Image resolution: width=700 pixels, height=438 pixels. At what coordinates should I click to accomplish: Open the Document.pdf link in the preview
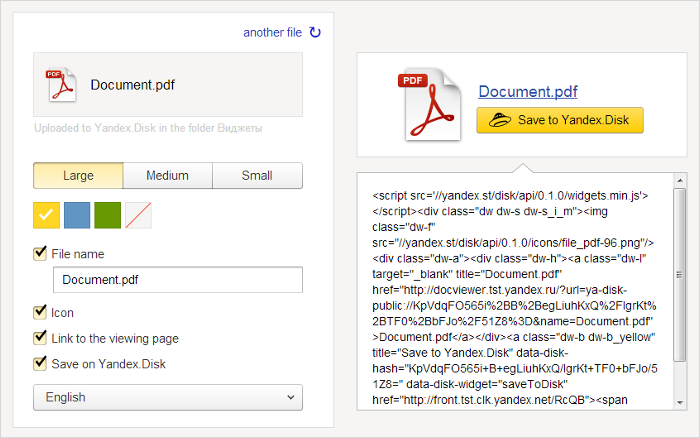(x=528, y=92)
